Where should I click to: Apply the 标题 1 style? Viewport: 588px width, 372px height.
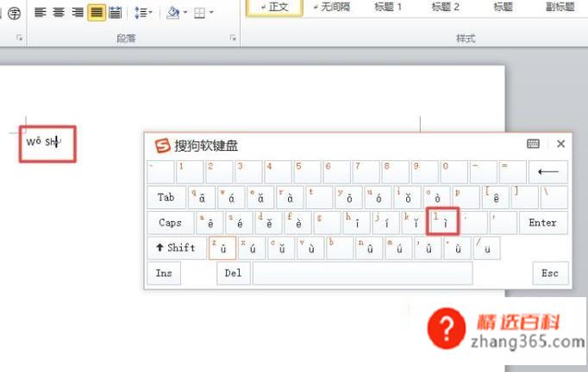[x=388, y=7]
